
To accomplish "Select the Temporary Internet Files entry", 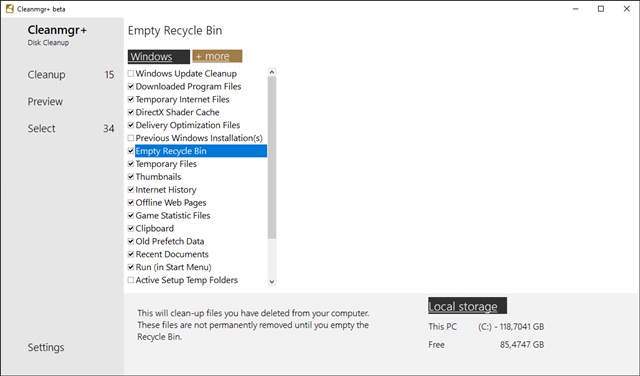I will click(x=182, y=99).
